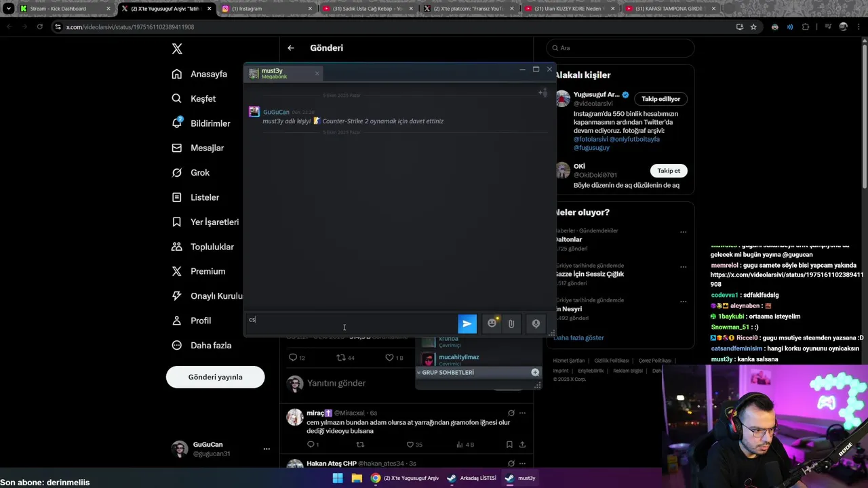Open mucahityilmaz in friends list
This screenshot has height=488, width=868.
click(458, 358)
